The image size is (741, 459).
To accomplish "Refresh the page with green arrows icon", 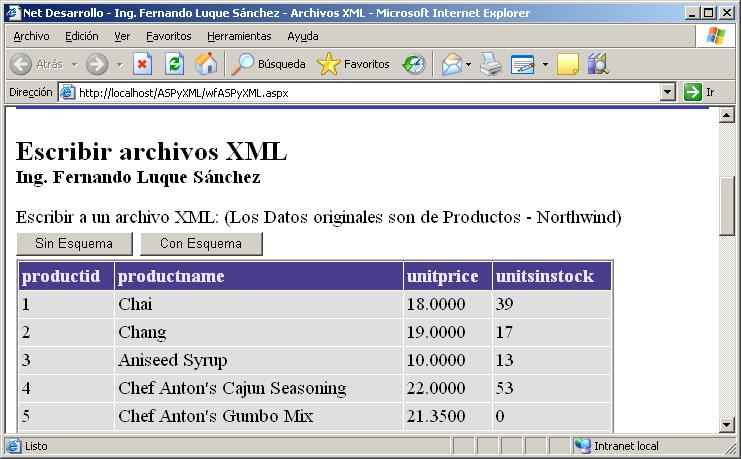I will point(174,64).
